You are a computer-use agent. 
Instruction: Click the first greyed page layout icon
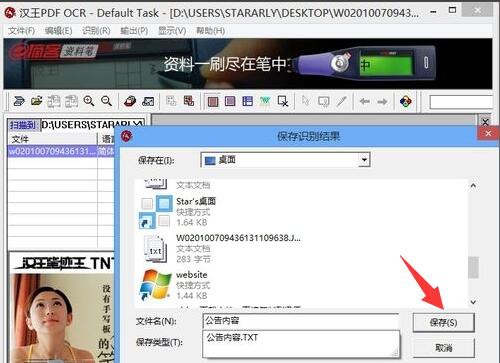pyautogui.click(x=53, y=101)
